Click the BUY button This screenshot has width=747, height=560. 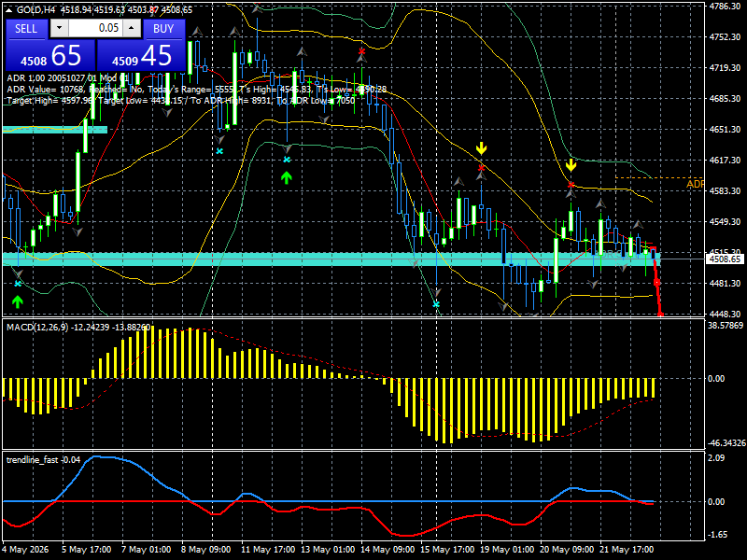point(163,29)
